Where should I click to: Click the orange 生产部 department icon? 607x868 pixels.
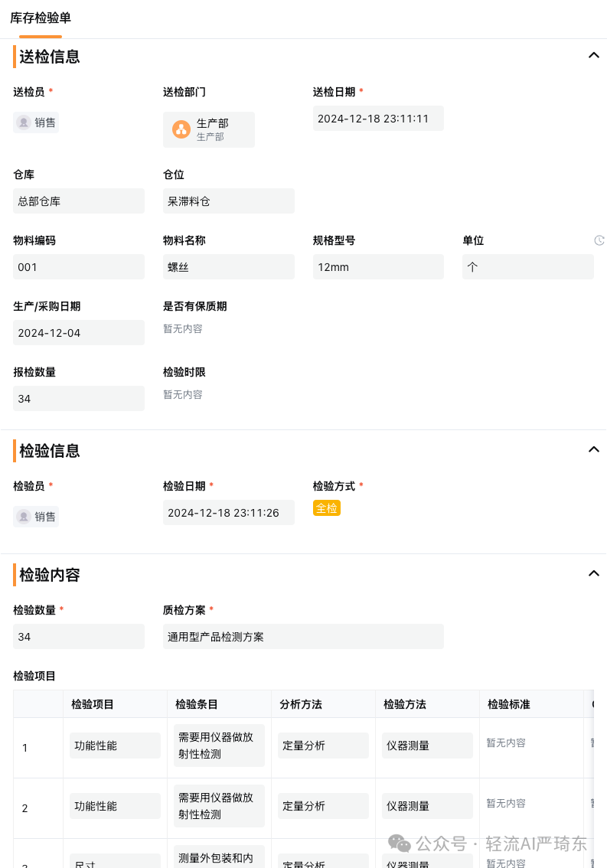click(181, 129)
